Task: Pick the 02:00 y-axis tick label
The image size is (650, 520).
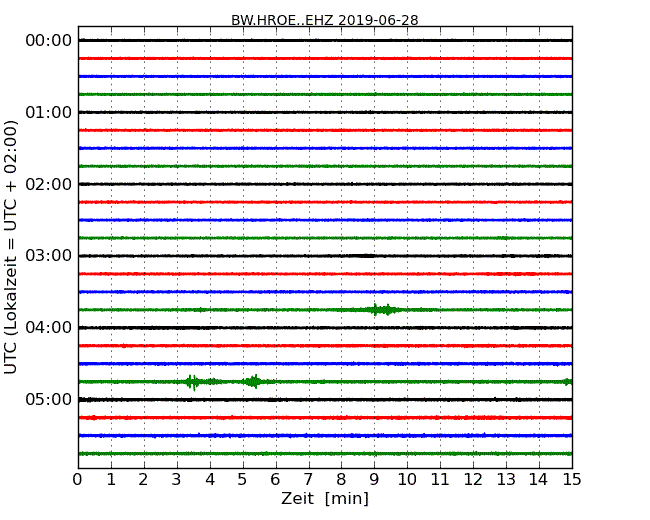Action: [49, 184]
